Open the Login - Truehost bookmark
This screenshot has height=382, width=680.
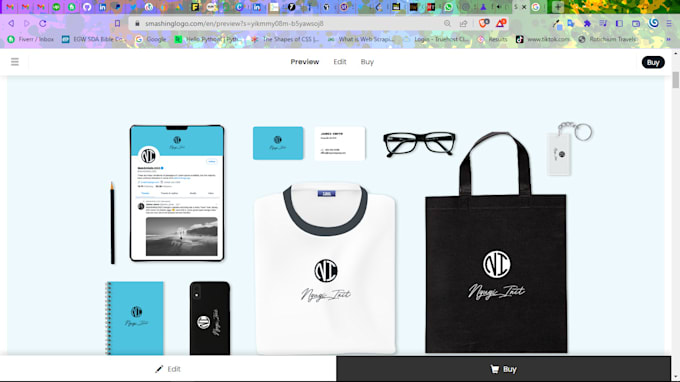click(x=436, y=39)
